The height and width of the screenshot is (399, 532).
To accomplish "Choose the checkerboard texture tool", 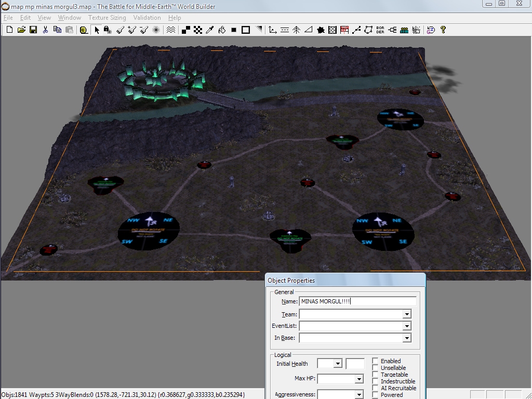I will [x=198, y=30].
